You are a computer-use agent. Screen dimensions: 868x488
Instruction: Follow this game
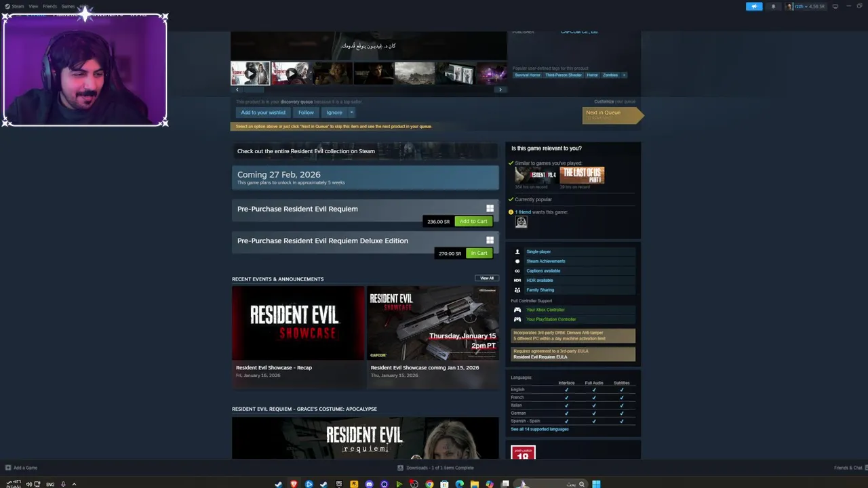point(306,113)
